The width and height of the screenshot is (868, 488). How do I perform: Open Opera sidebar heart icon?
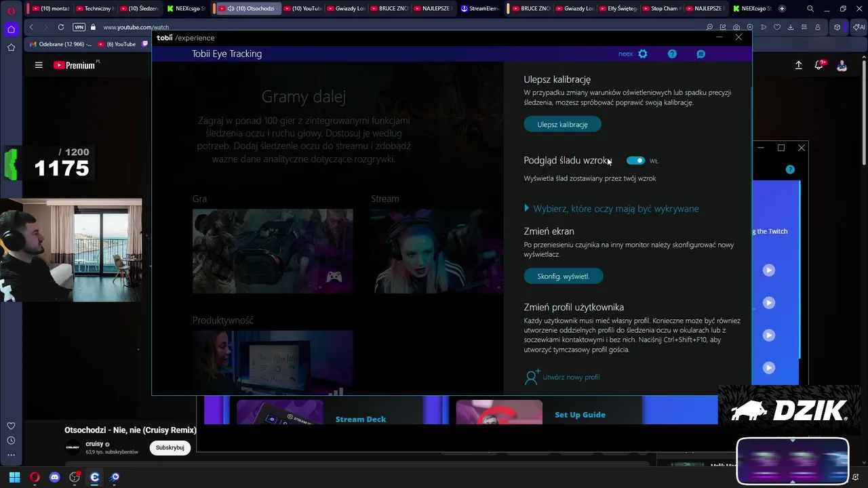pyautogui.click(x=11, y=426)
